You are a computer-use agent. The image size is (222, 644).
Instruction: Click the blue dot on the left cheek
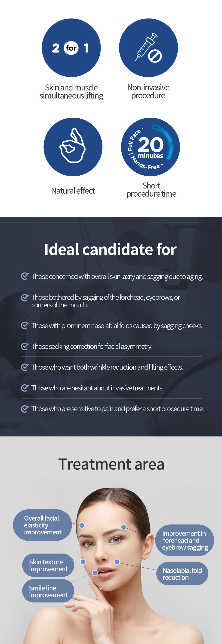(x=83, y=562)
